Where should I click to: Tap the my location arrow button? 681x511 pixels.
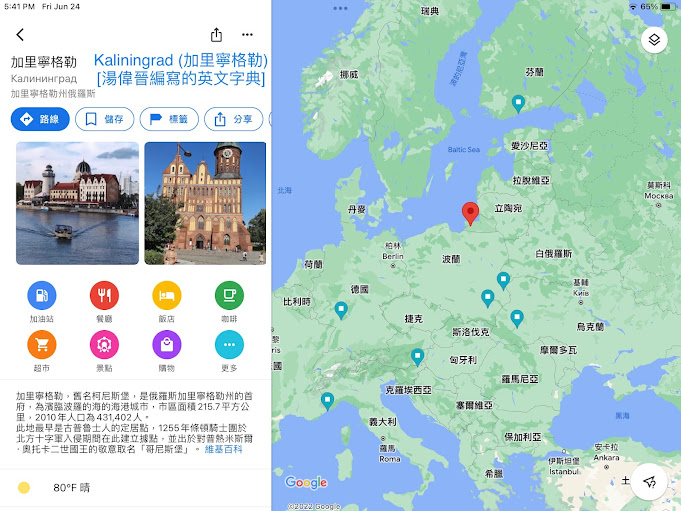coord(649,481)
